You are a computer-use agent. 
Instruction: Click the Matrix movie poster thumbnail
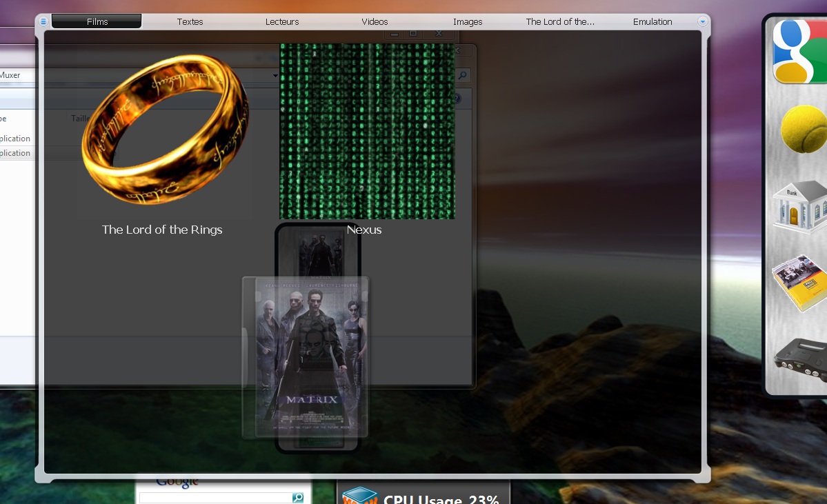[x=312, y=356]
